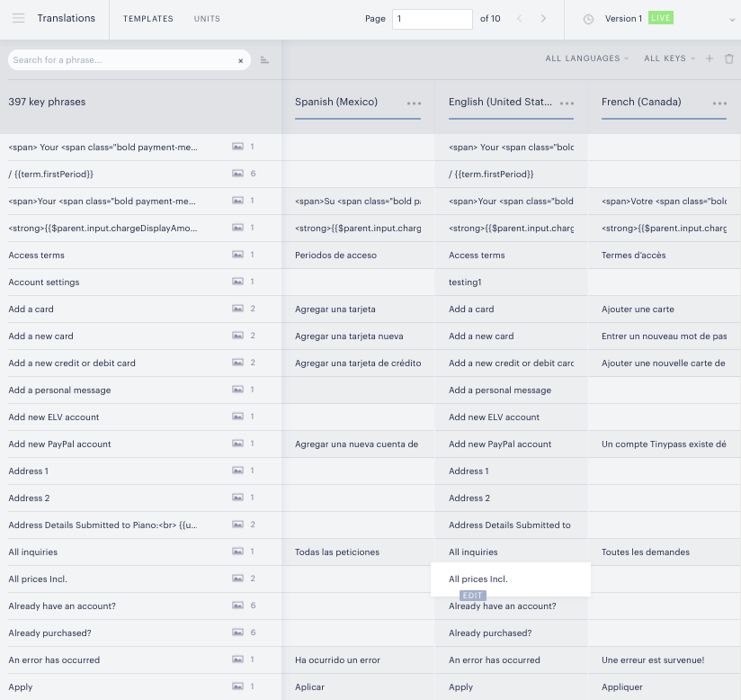This screenshot has width=741, height=700.
Task: Open French (Canada) column options menu
Action: (719, 103)
